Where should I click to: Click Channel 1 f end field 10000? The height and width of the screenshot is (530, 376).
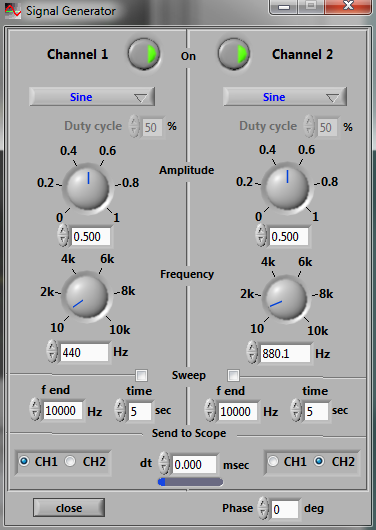click(x=63, y=411)
